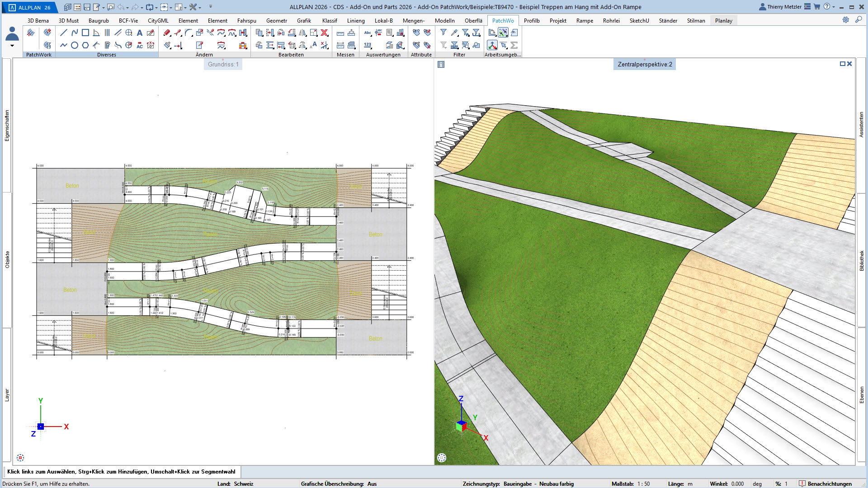
Task: Switch to the Geometr ribbon tab
Action: click(276, 20)
